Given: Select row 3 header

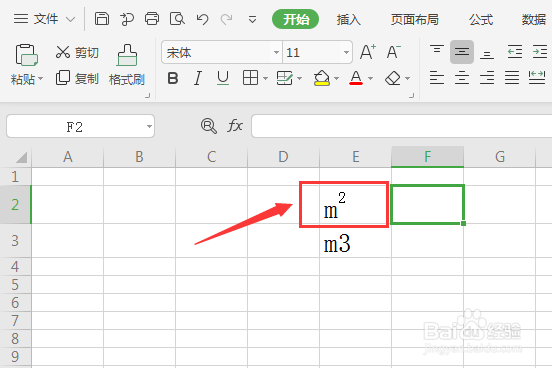Looking at the screenshot, I should tap(15, 241).
